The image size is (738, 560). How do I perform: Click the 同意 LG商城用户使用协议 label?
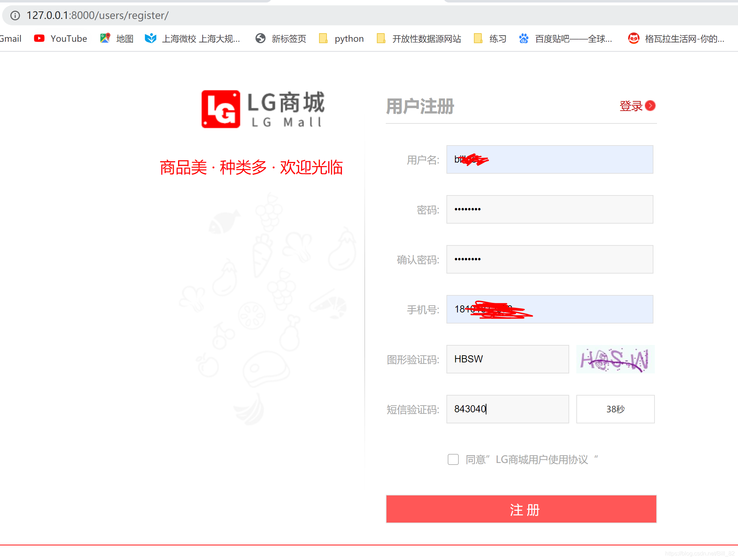coord(532,459)
